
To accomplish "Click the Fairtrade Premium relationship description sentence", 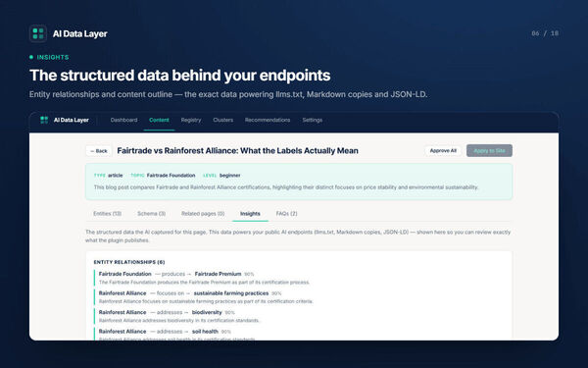I will [205, 282].
